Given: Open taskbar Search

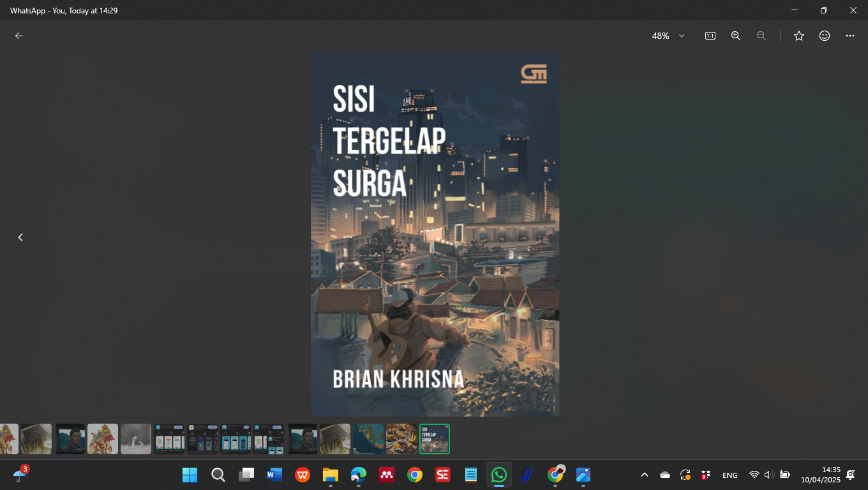Looking at the screenshot, I should [x=218, y=475].
